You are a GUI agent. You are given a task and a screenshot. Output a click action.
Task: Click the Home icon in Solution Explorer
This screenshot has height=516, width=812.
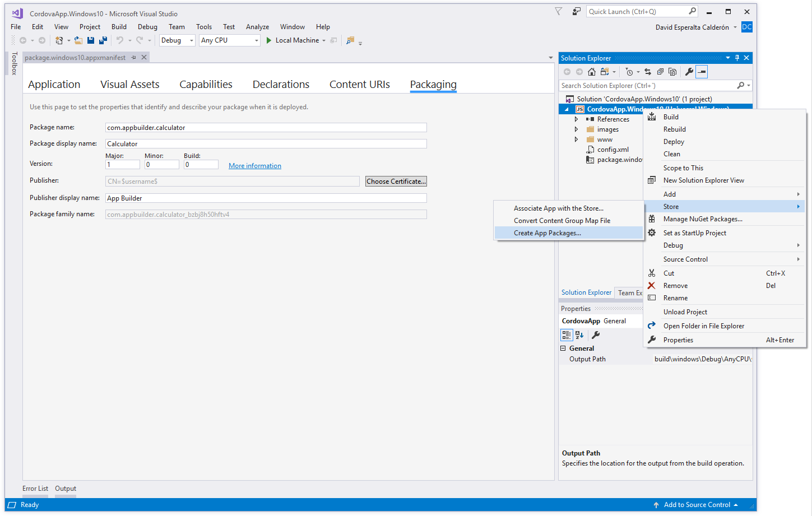coord(592,72)
